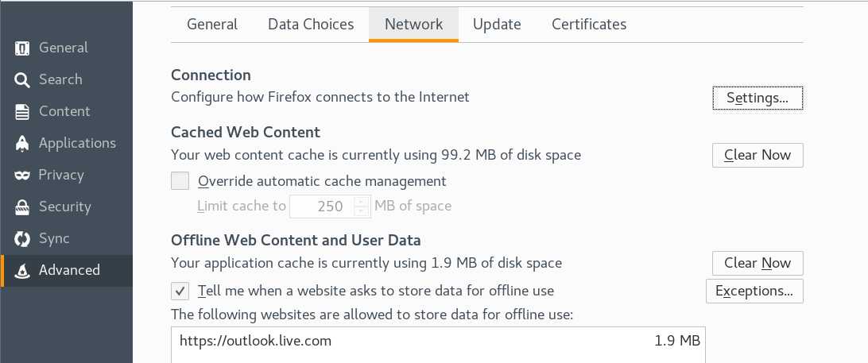Enable Override automatic cache management checkbox
Image resolution: width=868 pixels, height=363 pixels.
(180, 181)
